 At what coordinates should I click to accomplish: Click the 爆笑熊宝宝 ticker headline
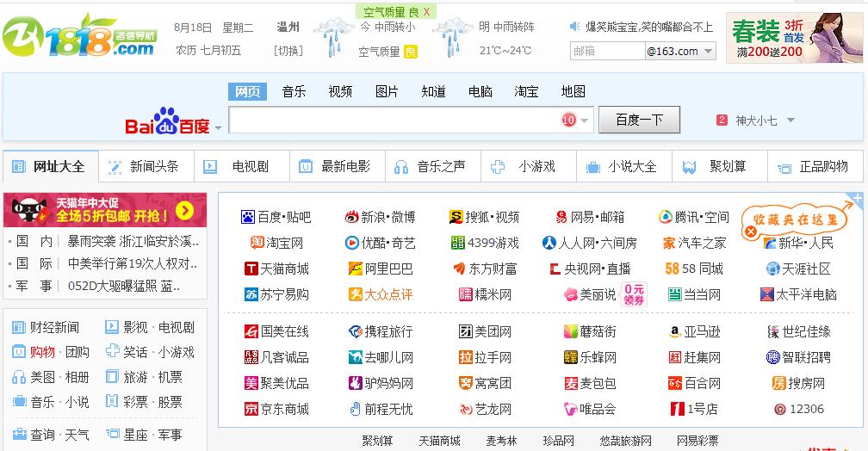pos(649,27)
